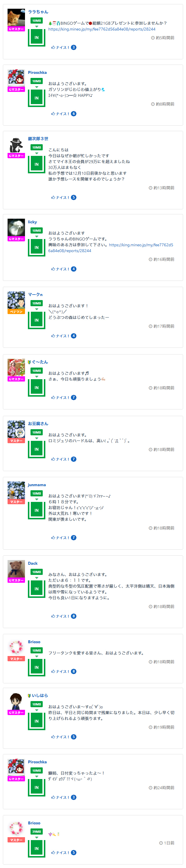Screen dimensions: 186x868
Task: Click the 約24時間前 timestamp on Piroschka's post
Action: [x=162, y=788]
